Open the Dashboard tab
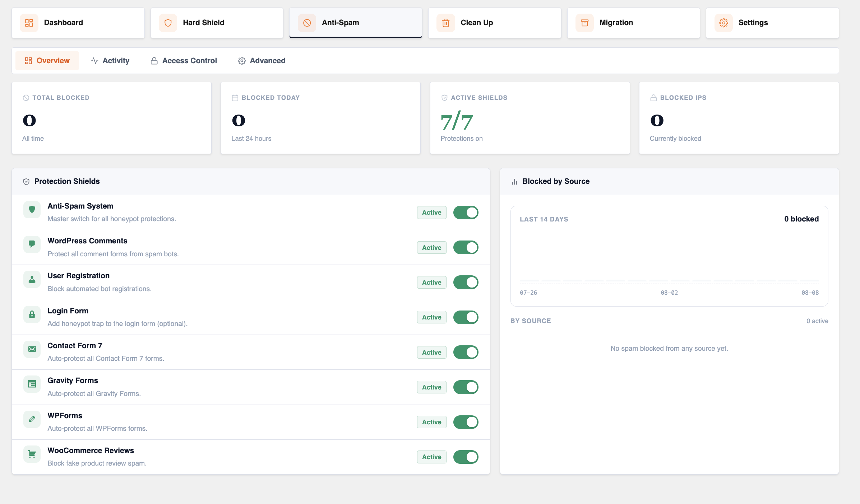This screenshot has width=860, height=504. (x=78, y=23)
